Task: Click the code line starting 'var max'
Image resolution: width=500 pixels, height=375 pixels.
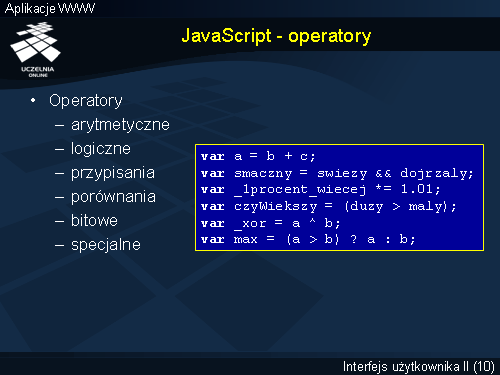Action: 308,239
